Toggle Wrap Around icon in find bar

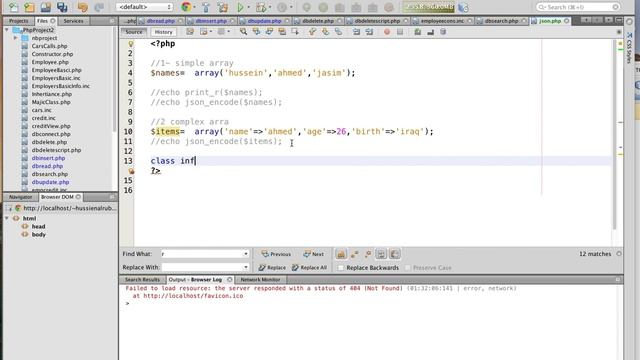pyautogui.click(x=395, y=254)
